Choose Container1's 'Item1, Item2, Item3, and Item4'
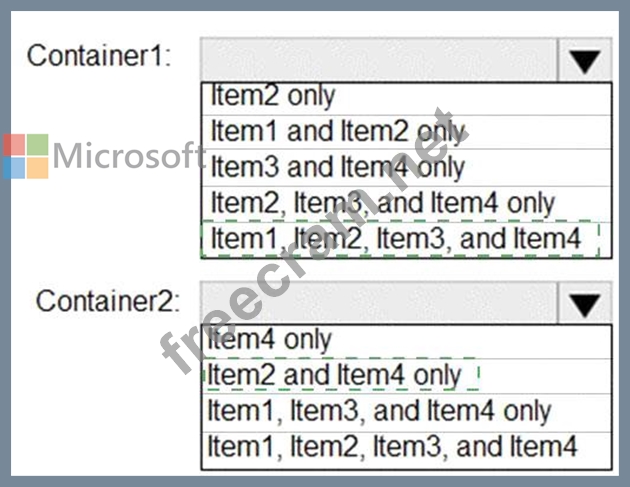This screenshot has width=630, height=487. (406, 239)
